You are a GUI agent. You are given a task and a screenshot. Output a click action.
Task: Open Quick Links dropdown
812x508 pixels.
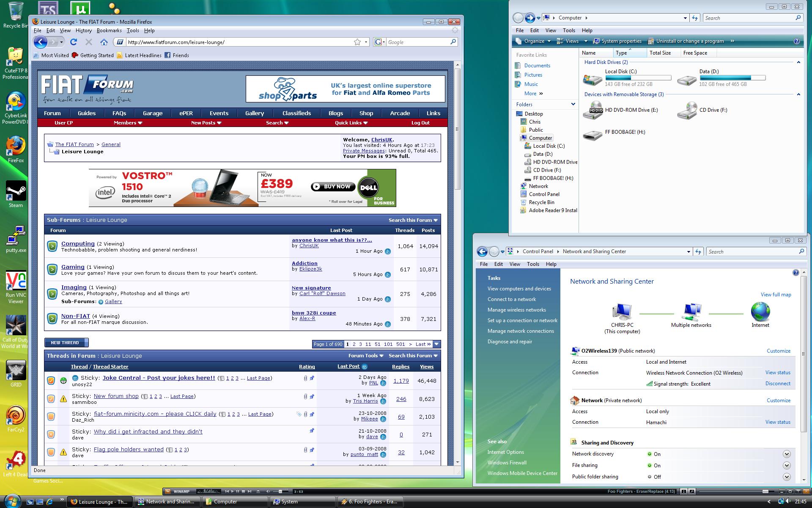(x=351, y=123)
